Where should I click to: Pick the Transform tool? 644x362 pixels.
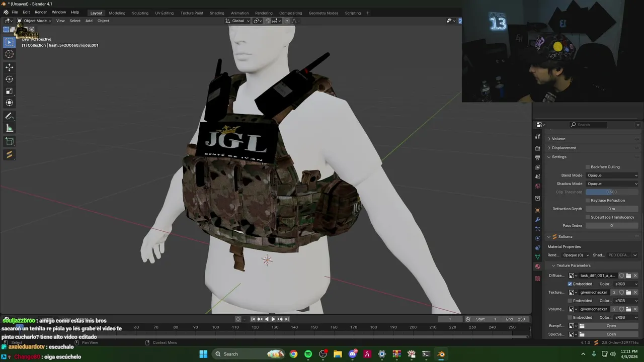(9, 103)
